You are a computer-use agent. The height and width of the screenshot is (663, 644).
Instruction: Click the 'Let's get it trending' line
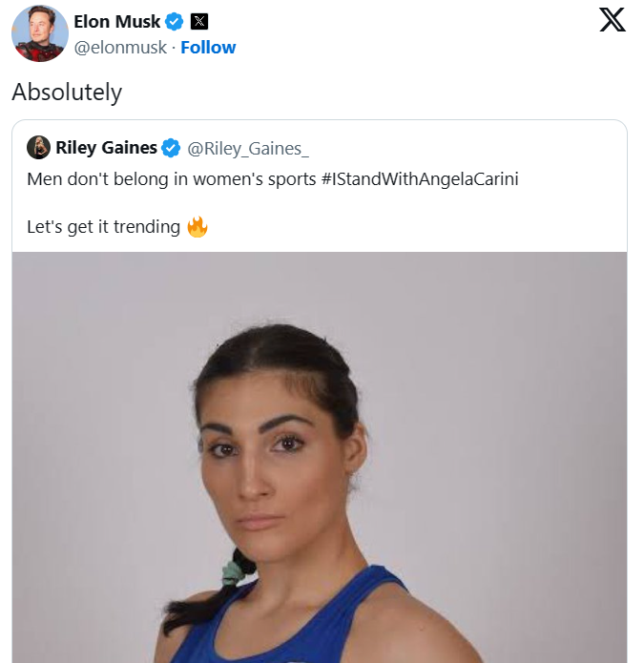103,227
